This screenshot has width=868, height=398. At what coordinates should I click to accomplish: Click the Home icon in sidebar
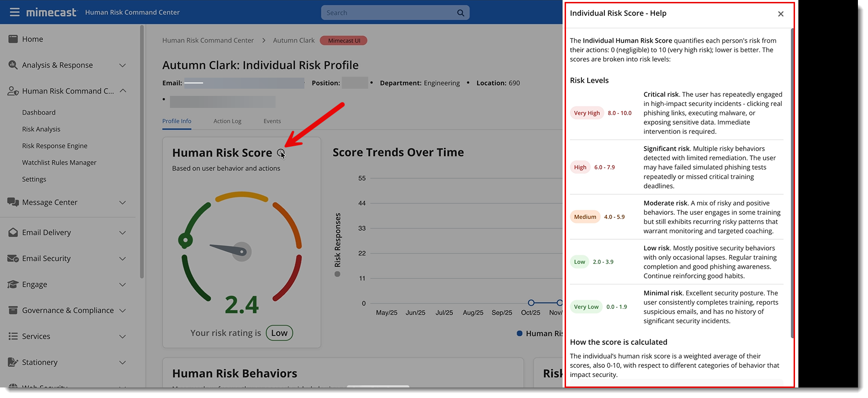13,39
